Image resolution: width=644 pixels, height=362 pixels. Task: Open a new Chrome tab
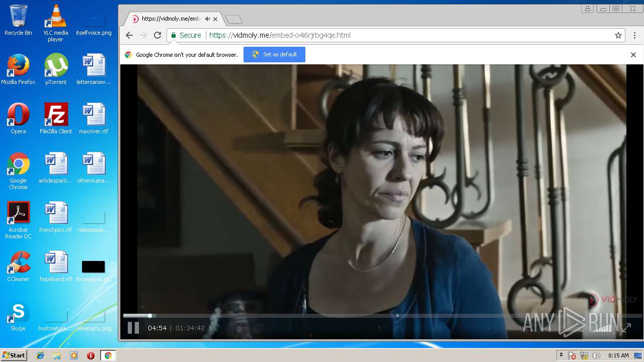click(234, 19)
